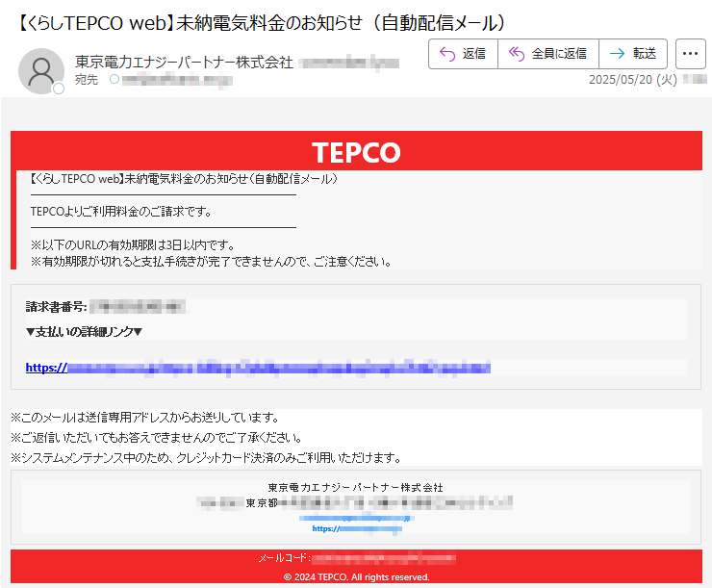Screen dimensions: 712x588
Task: Select the 東京都 address line in footer
Action: coord(355,502)
